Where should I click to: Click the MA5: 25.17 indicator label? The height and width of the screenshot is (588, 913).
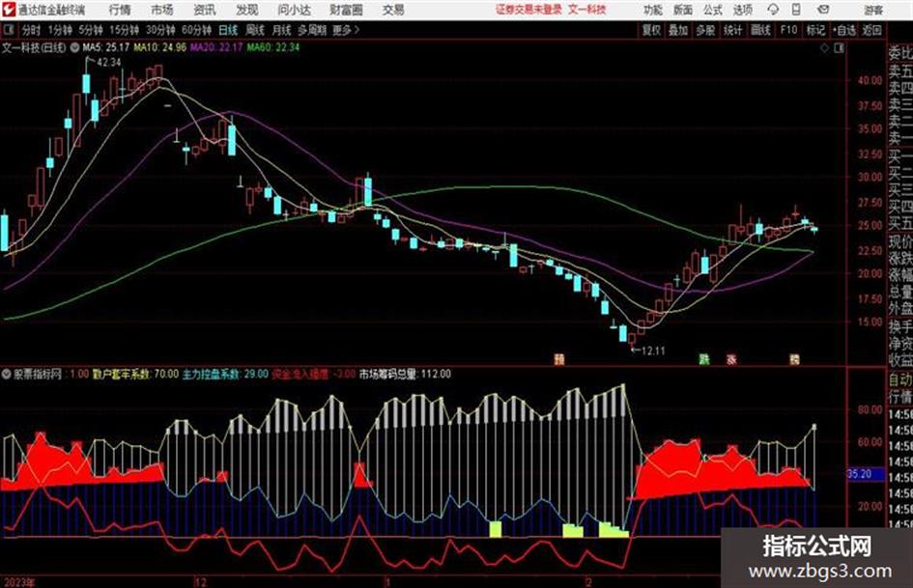106,47
